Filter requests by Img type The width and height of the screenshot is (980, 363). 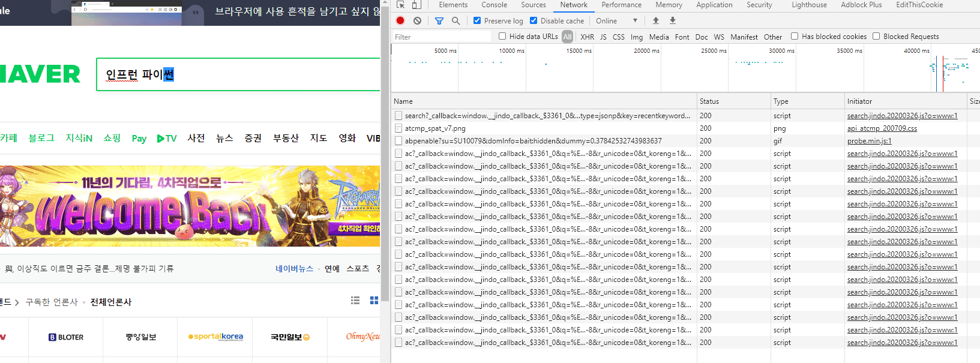637,37
